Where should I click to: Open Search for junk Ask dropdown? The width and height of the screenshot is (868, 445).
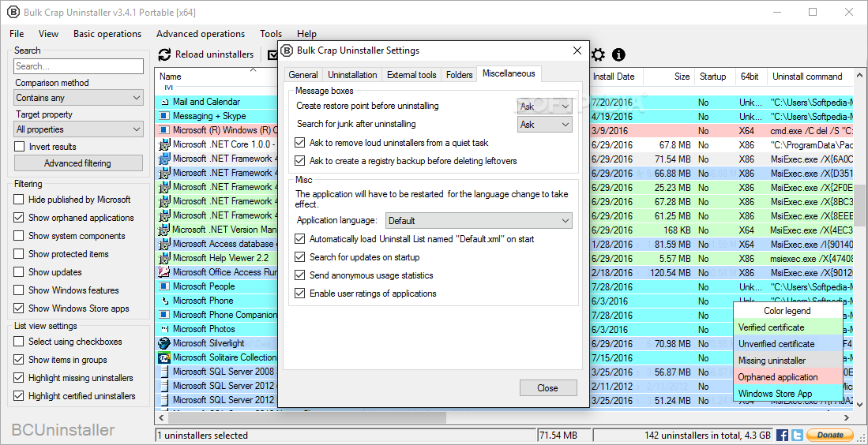click(545, 125)
